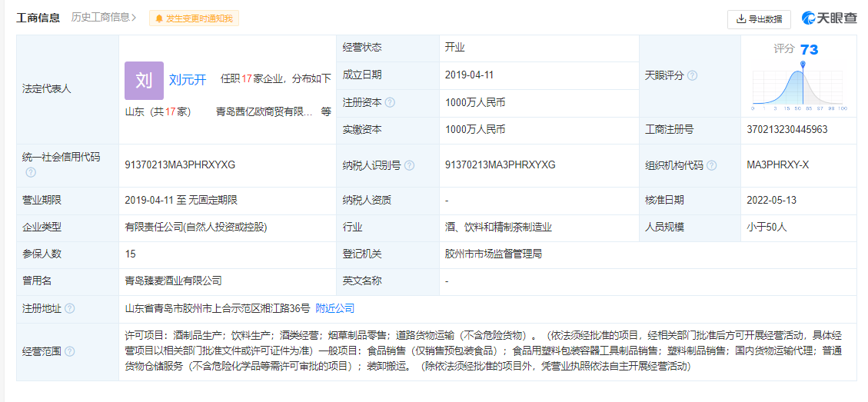Click former name 青岛臻麦酒业有限公司
The width and height of the screenshot is (868, 402).
pyautogui.click(x=173, y=281)
